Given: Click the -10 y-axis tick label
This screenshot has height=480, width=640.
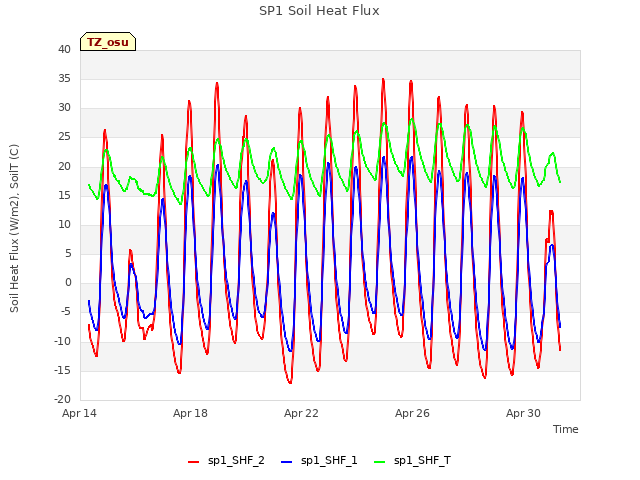Looking at the screenshot, I should [62, 341].
